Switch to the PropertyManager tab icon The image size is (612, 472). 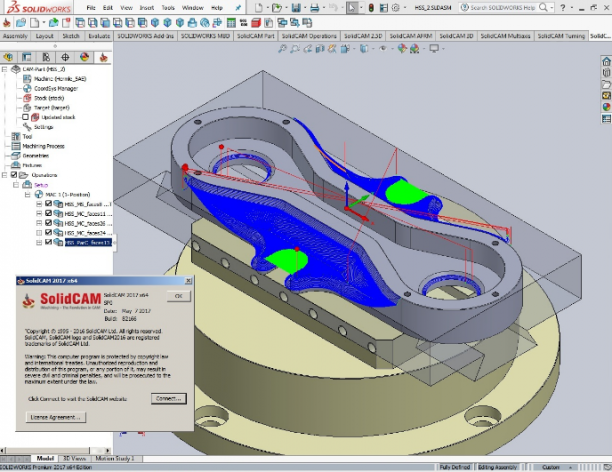coord(27,57)
